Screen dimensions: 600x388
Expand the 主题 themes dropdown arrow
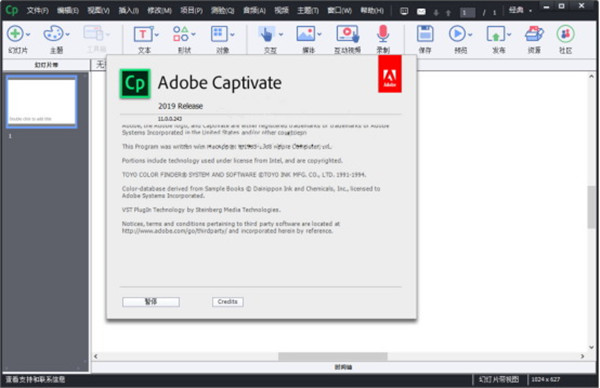tap(68, 34)
